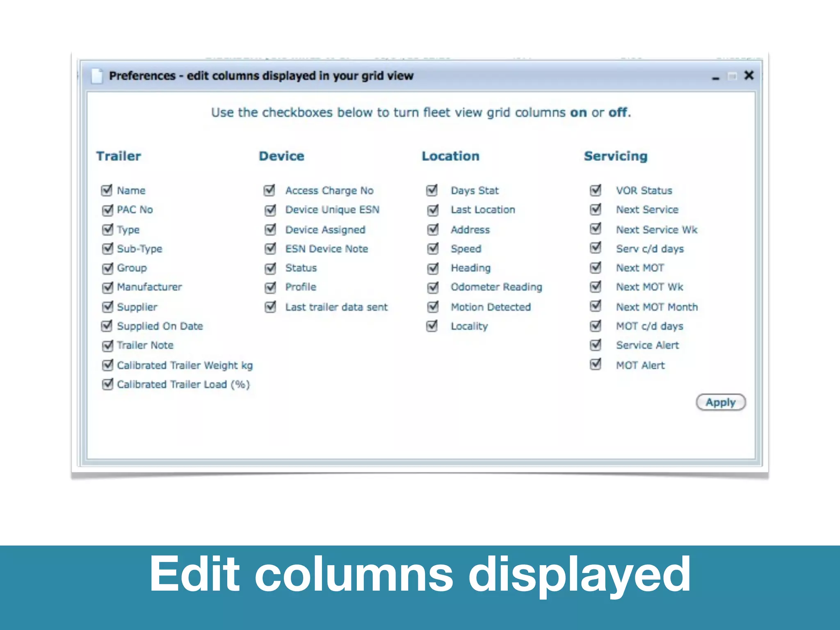Click the document icon in dialog title
Viewport: 840px width, 630px height.
point(97,76)
